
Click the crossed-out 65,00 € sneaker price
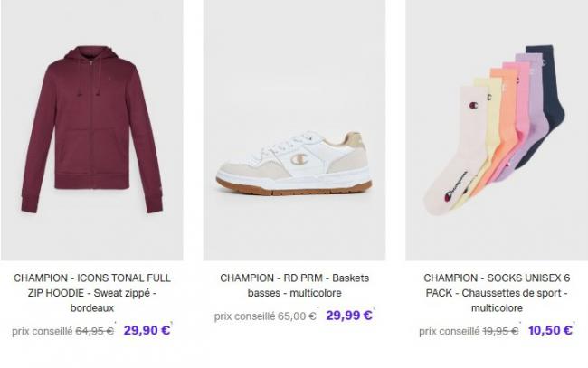297,317
